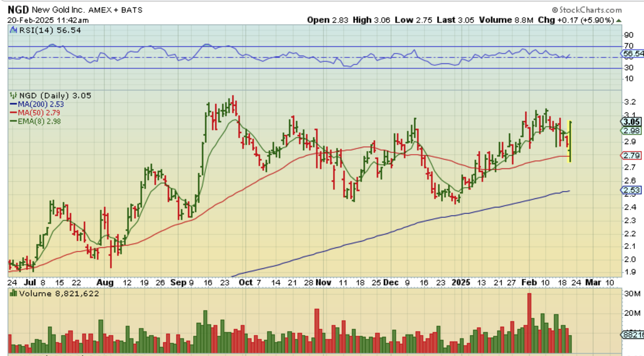Click the RSI(14) indicator line icon
The image size is (644, 356).
14,30
